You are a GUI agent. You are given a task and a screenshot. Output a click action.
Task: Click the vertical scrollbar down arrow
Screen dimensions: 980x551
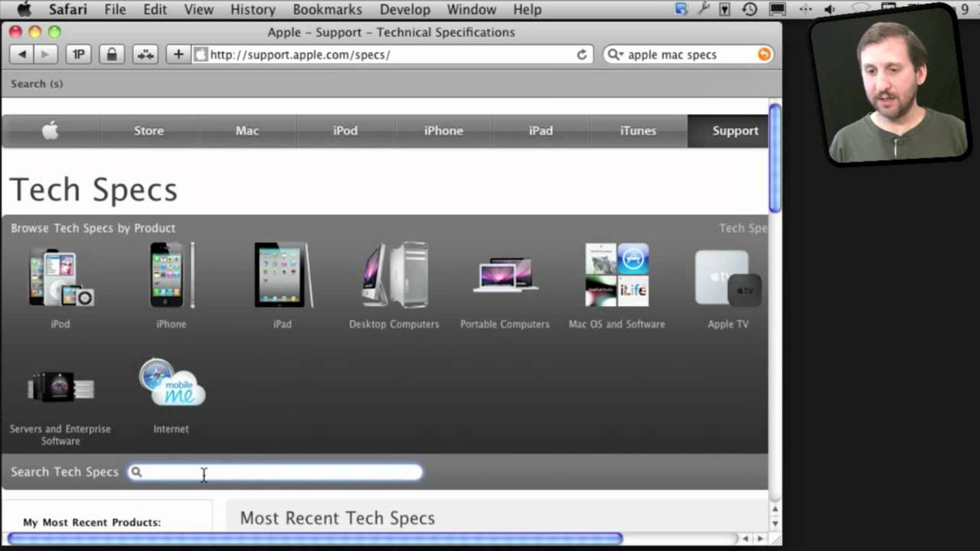(775, 523)
